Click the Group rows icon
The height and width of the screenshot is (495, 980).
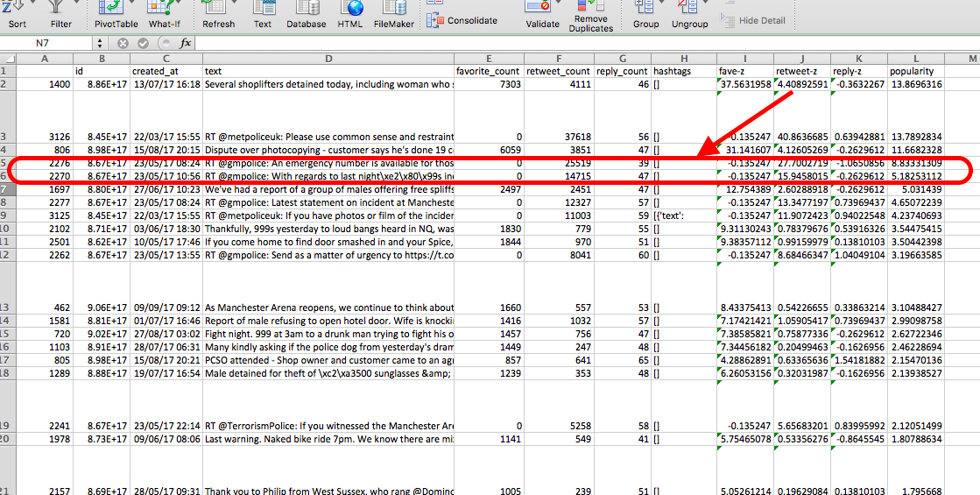click(645, 7)
